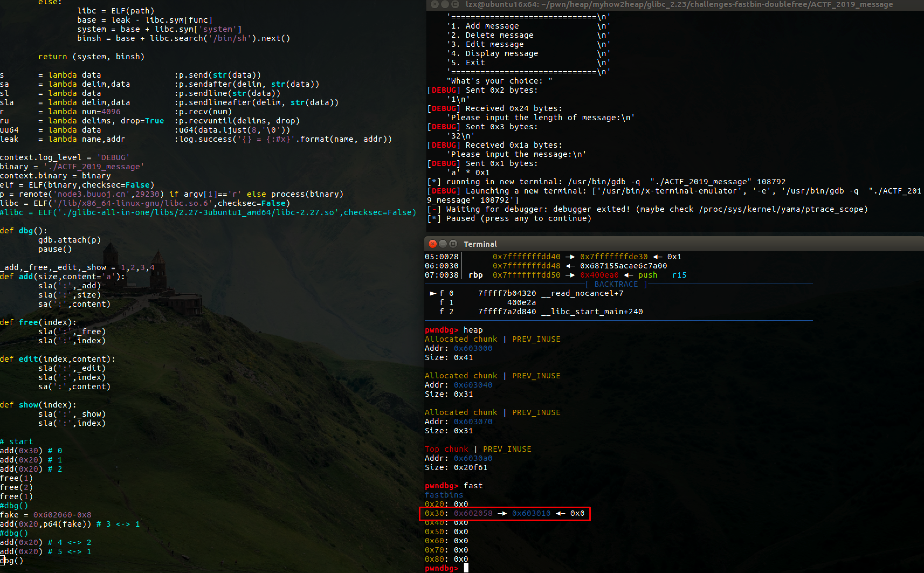The width and height of the screenshot is (924, 573).
Task: Click "Please input the message:" line
Action: point(516,155)
